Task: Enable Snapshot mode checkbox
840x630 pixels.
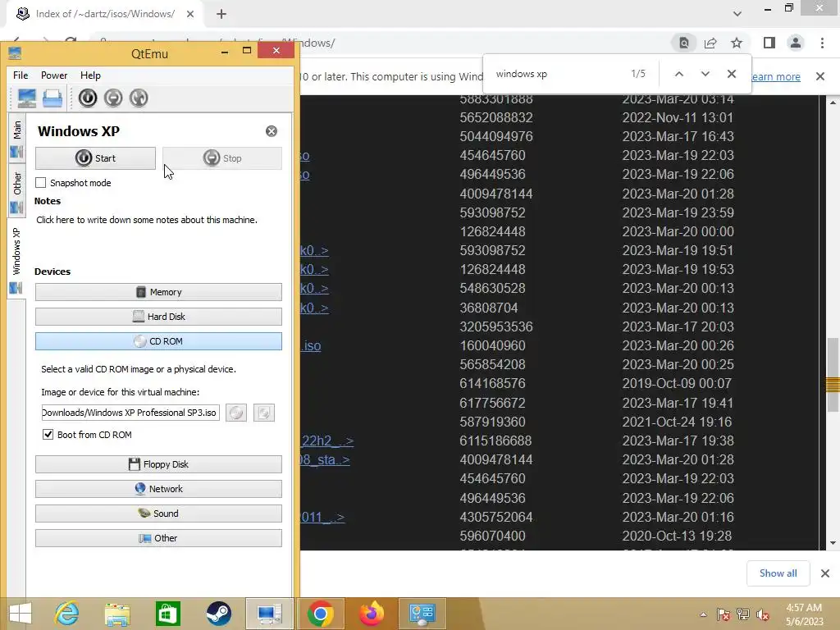Action: (x=41, y=183)
